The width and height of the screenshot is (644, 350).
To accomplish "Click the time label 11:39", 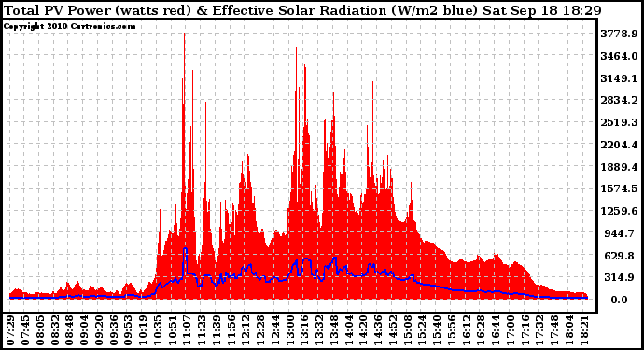I will point(217,330).
